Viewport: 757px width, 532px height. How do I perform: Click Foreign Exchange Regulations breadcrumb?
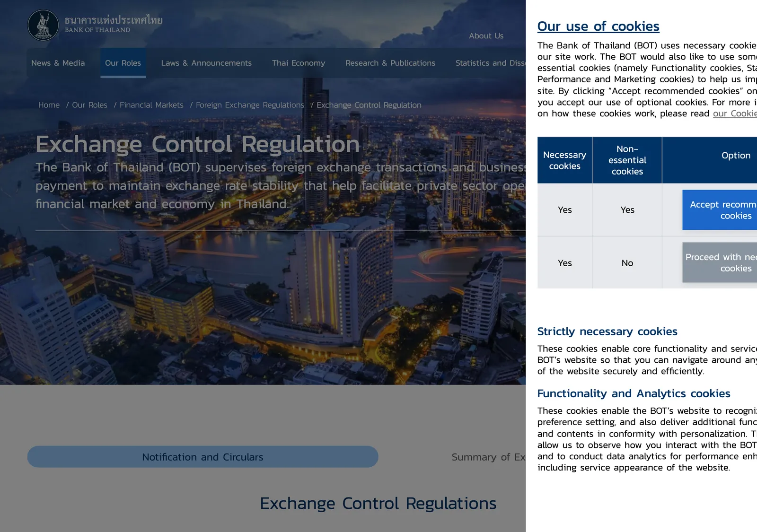pos(250,105)
